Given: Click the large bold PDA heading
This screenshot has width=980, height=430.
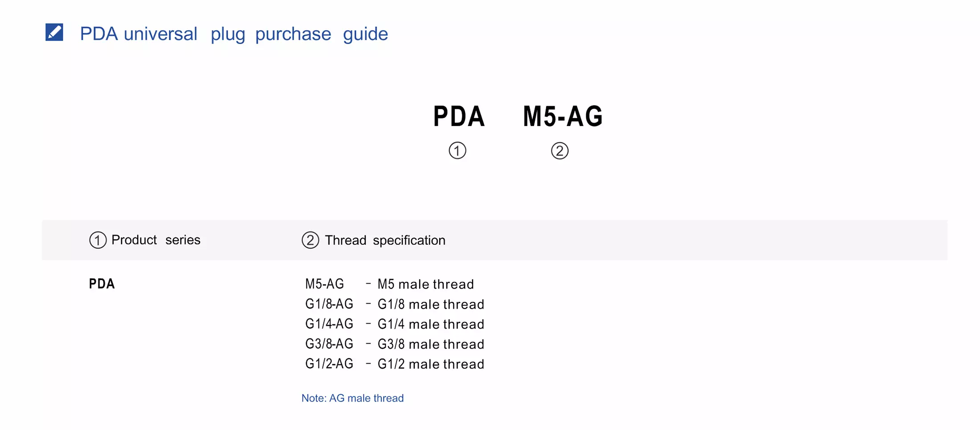Looking at the screenshot, I should tap(459, 117).
